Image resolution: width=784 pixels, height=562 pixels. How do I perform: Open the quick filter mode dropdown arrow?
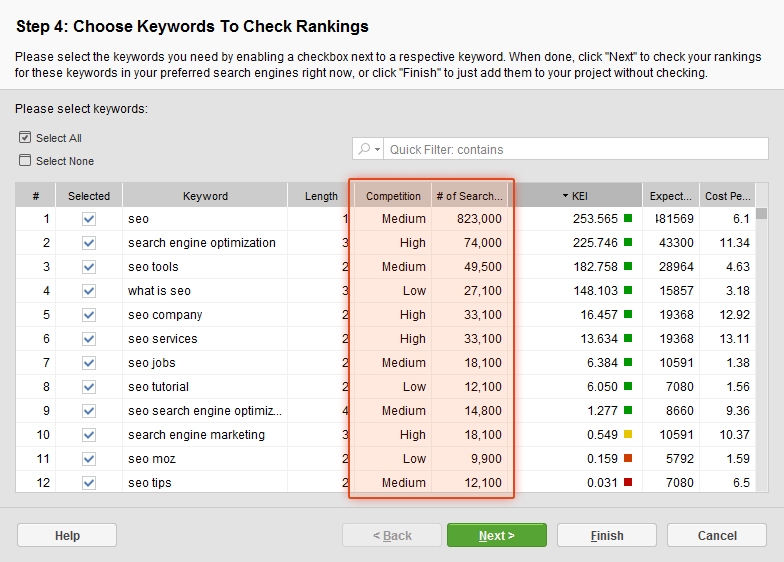378,150
